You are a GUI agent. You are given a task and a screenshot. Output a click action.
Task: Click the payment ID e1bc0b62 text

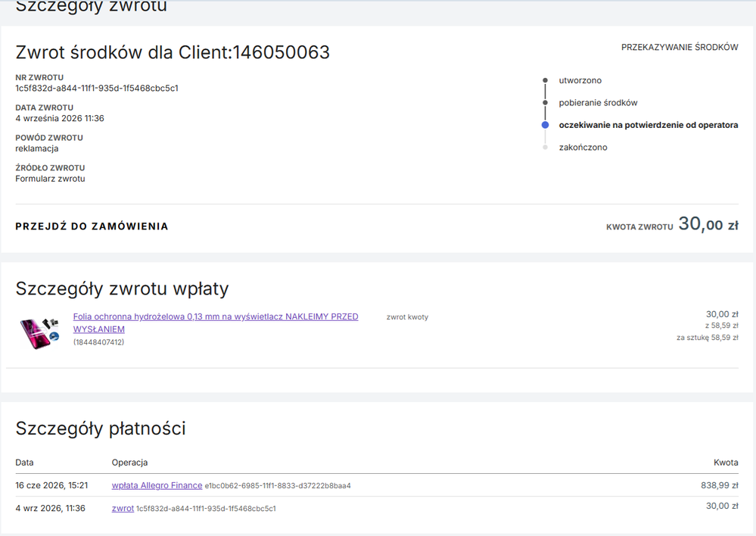pos(278,486)
